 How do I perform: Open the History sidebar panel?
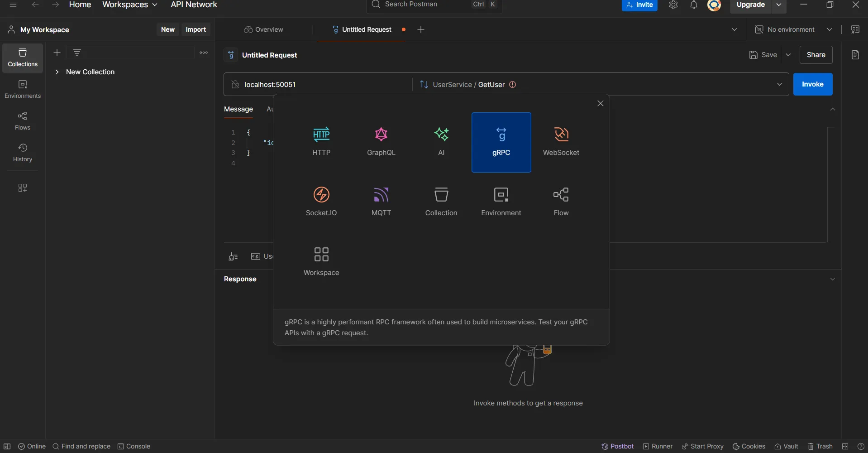click(x=23, y=153)
